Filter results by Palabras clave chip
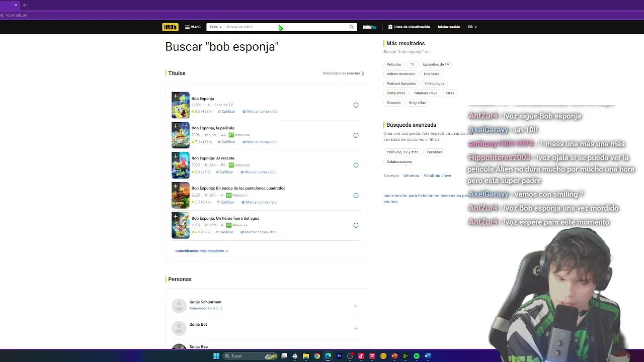 pyautogui.click(x=426, y=93)
